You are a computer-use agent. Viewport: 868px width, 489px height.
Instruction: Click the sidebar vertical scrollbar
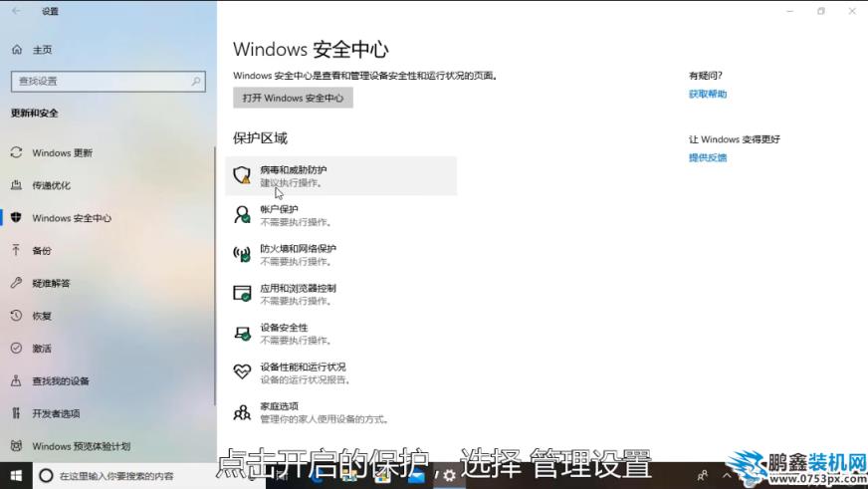click(215, 275)
